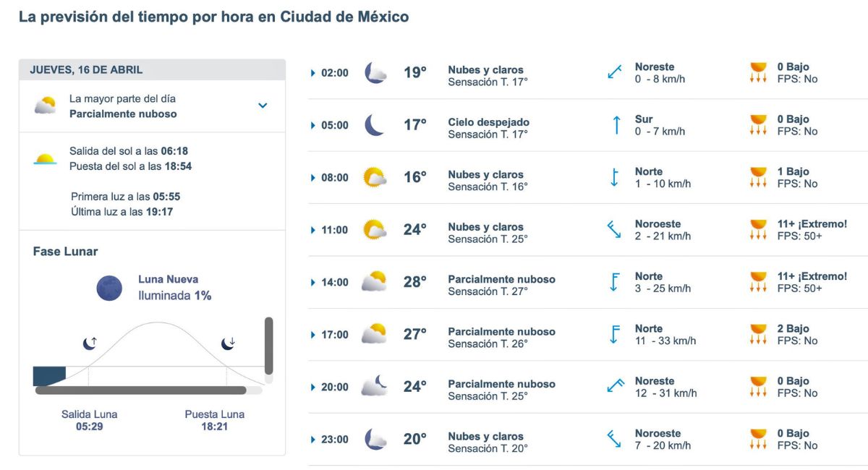Select the partly cloudy icon at 14:00

[x=374, y=281]
